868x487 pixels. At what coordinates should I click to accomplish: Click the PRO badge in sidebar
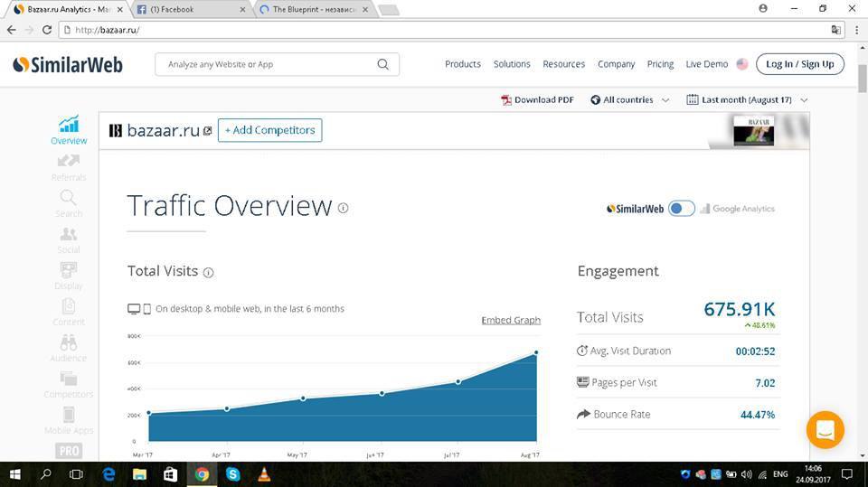(x=69, y=451)
